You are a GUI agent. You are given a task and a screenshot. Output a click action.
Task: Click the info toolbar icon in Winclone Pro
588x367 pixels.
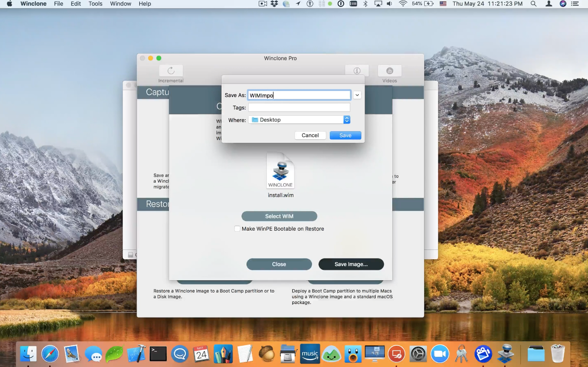point(357,71)
